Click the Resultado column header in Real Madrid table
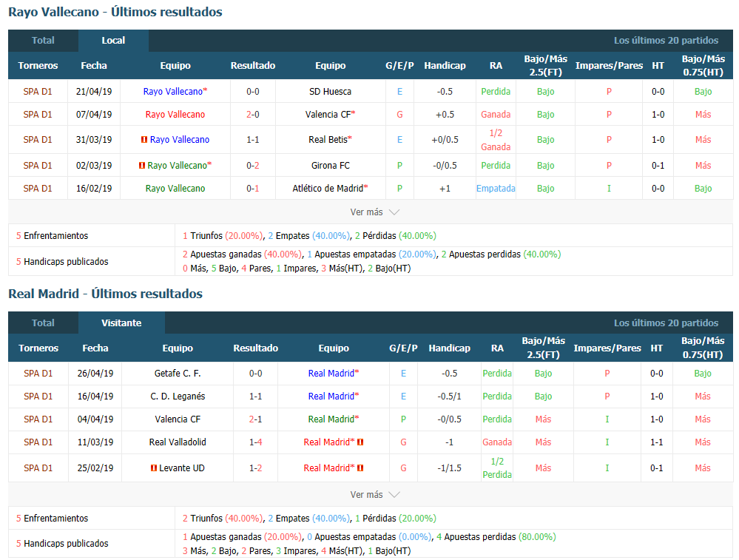739x560 pixels. point(256,348)
